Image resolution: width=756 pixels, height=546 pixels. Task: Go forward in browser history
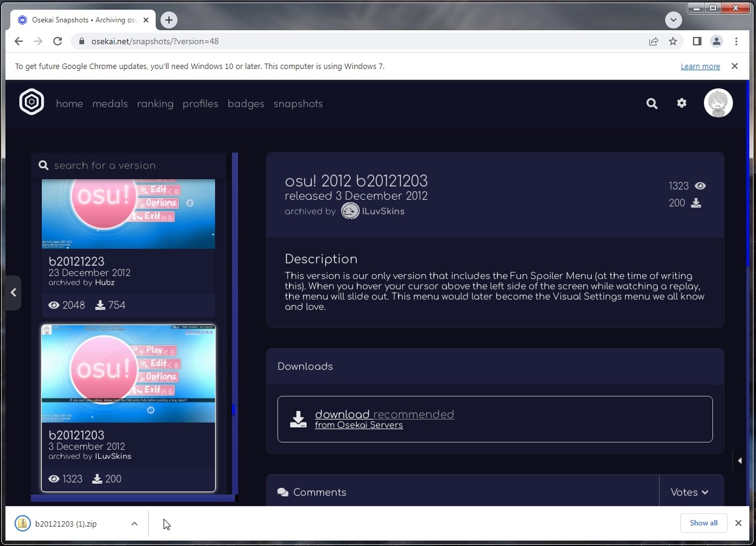(38, 41)
